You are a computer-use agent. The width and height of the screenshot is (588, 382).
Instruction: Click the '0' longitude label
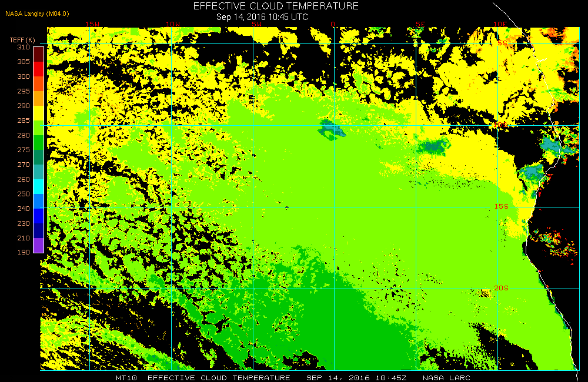[333, 24]
